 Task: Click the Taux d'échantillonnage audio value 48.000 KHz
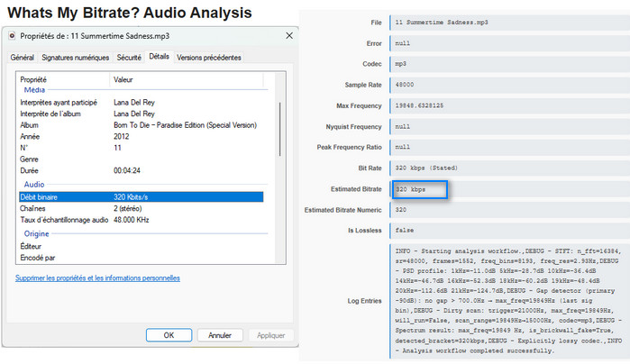point(132,220)
